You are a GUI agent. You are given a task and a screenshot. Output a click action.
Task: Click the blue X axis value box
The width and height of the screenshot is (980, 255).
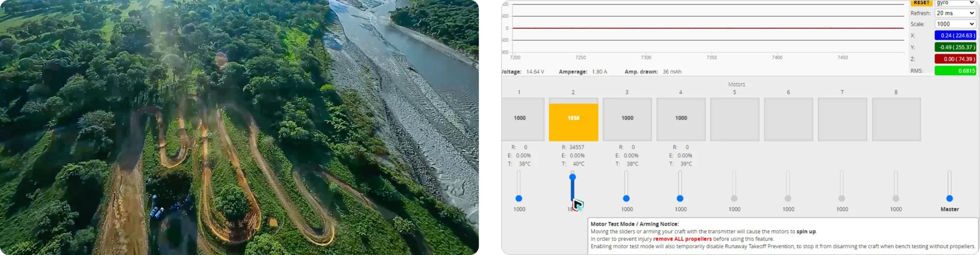pyautogui.click(x=955, y=36)
